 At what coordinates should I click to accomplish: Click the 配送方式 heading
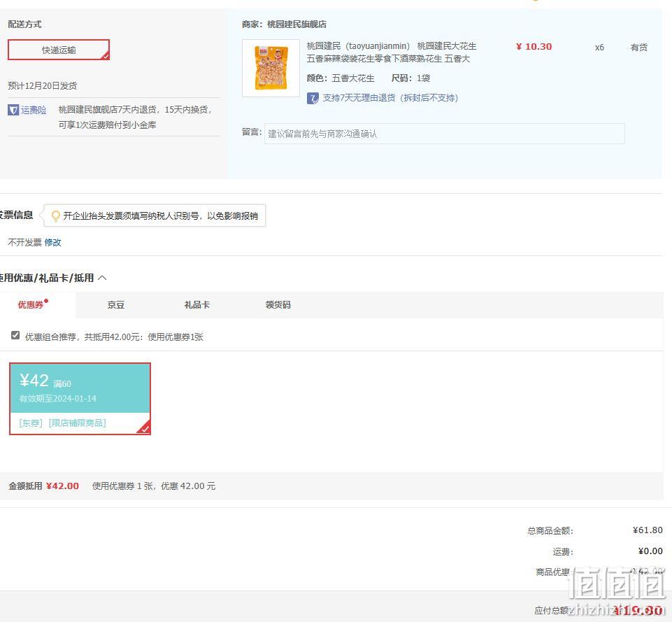tap(24, 24)
